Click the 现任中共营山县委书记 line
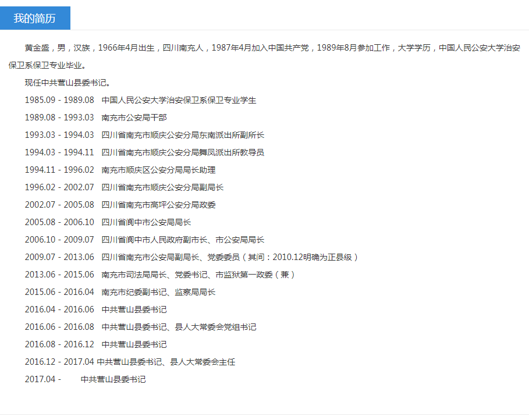 (68, 83)
